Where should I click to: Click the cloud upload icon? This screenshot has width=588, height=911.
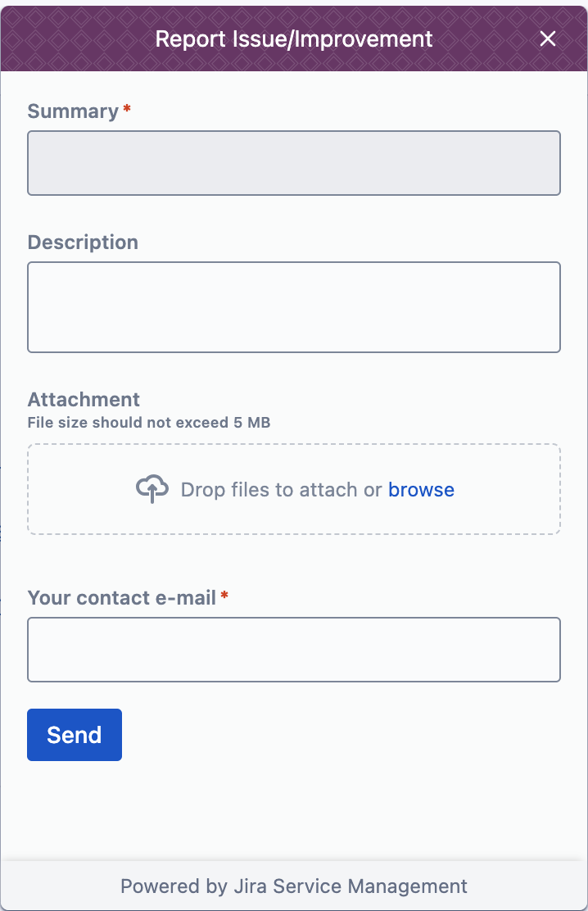pyautogui.click(x=152, y=488)
